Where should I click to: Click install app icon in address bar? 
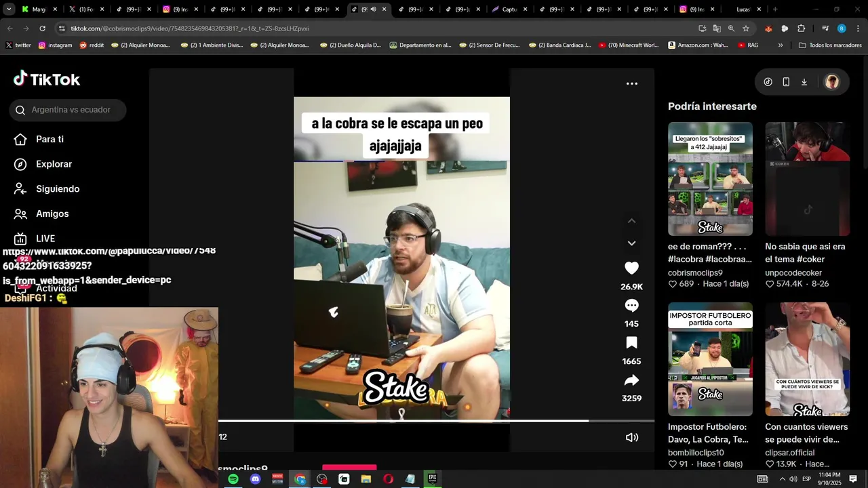(702, 28)
